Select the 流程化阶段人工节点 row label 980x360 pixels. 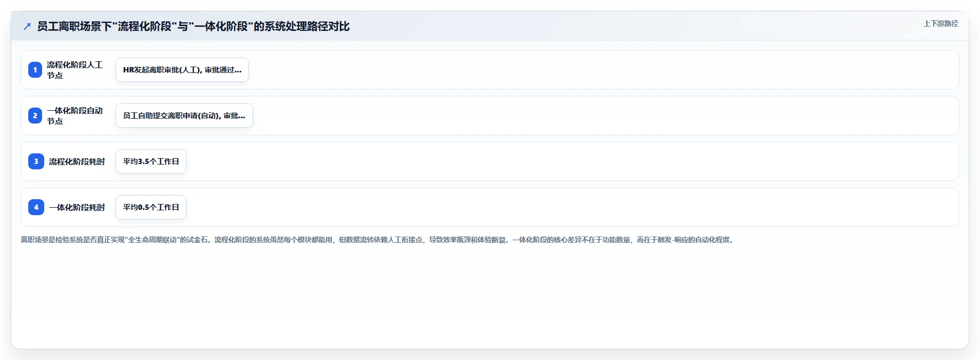(x=75, y=70)
